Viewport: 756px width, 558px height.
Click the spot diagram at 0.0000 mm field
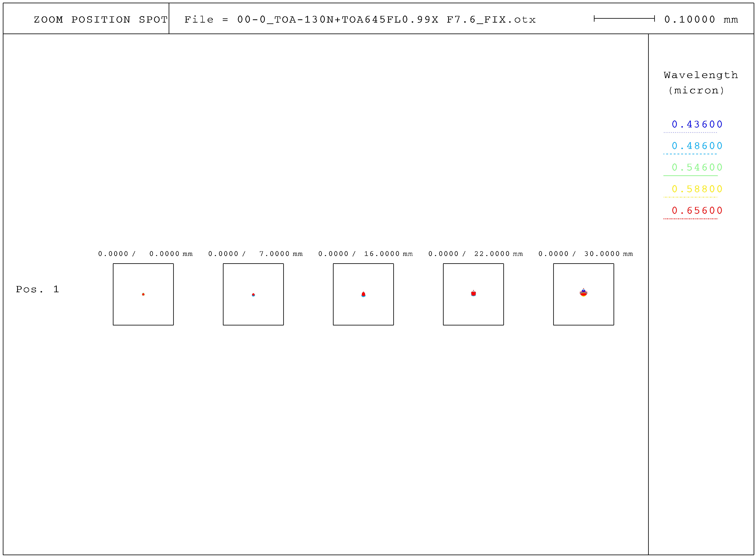point(143,295)
